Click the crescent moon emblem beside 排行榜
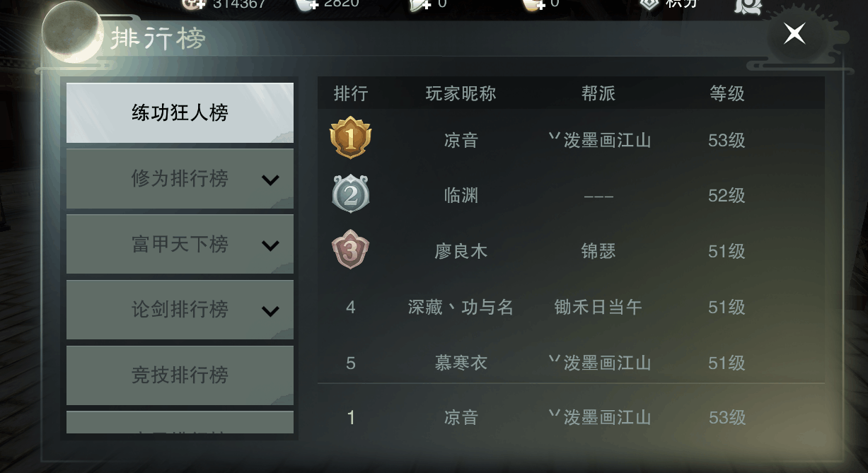 pos(73,33)
